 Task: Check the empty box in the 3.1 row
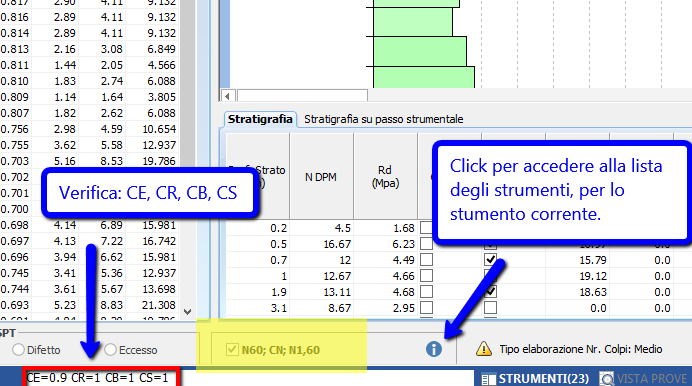tap(490, 307)
